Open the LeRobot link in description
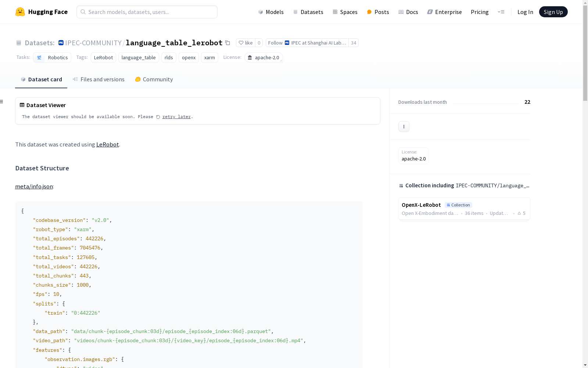The width and height of the screenshot is (588, 368). (107, 145)
